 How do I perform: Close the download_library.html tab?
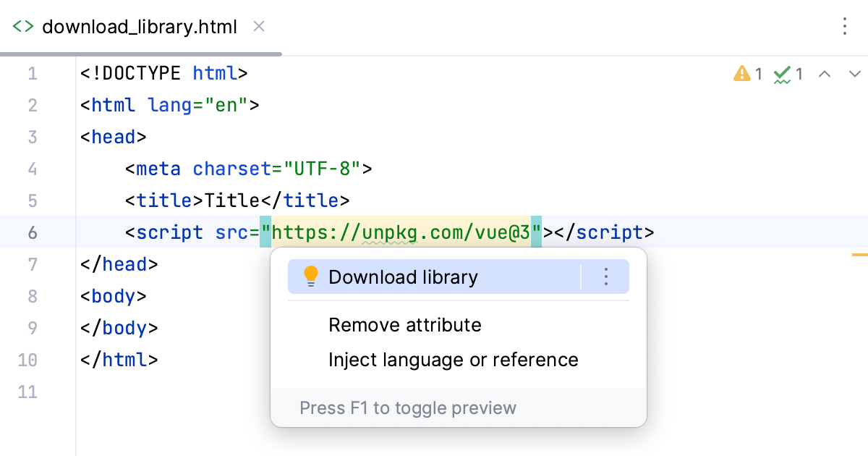point(258,26)
